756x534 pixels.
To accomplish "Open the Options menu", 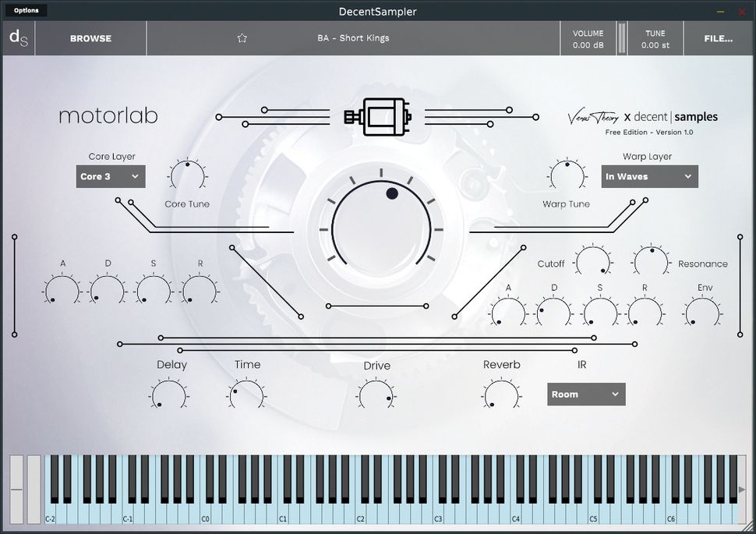I will click(26, 10).
